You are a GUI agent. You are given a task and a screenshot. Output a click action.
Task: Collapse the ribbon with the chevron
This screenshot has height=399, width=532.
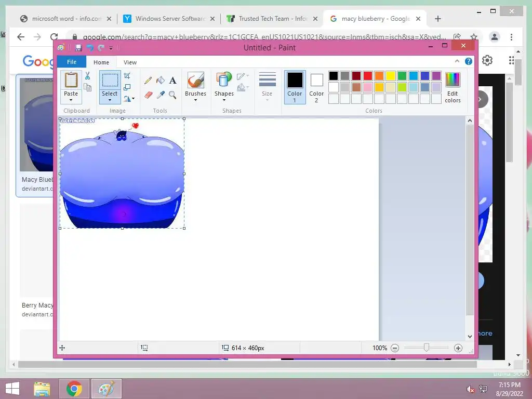click(x=457, y=61)
